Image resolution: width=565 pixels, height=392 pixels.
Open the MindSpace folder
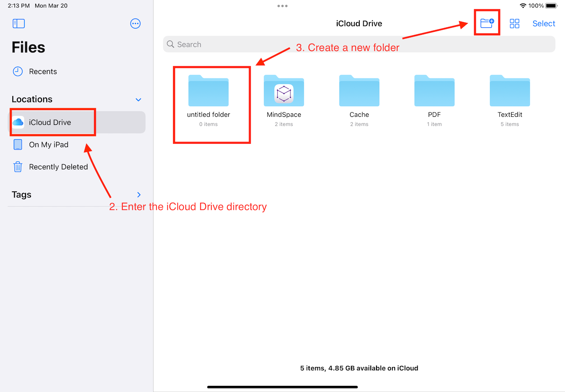[x=284, y=91]
